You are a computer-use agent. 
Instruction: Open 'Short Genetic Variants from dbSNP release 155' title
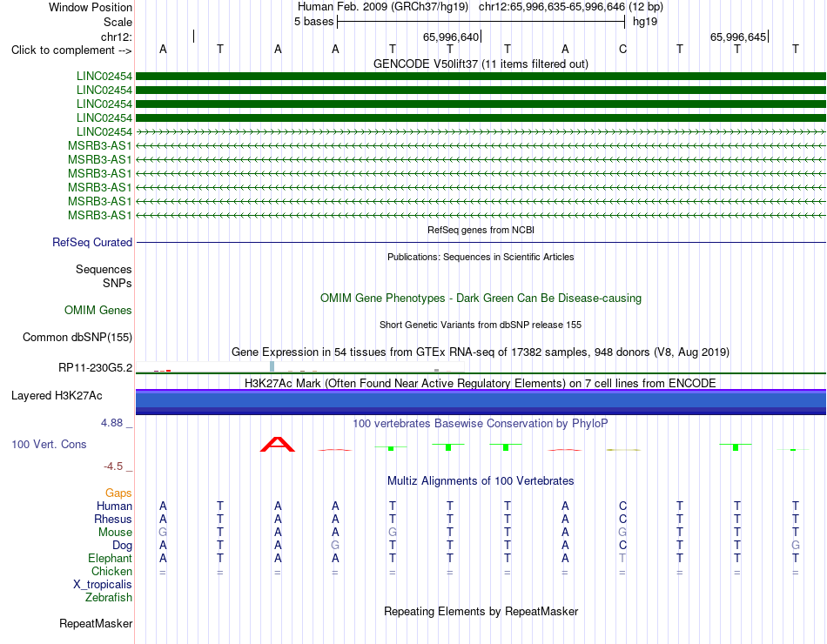tap(481, 325)
